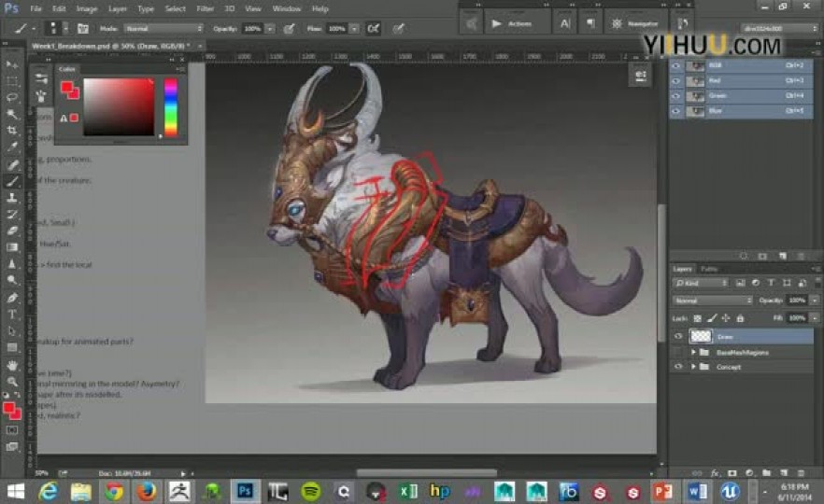The width and height of the screenshot is (824, 504).
Task: Open paragraph panel icon in top dock
Action: tap(590, 23)
